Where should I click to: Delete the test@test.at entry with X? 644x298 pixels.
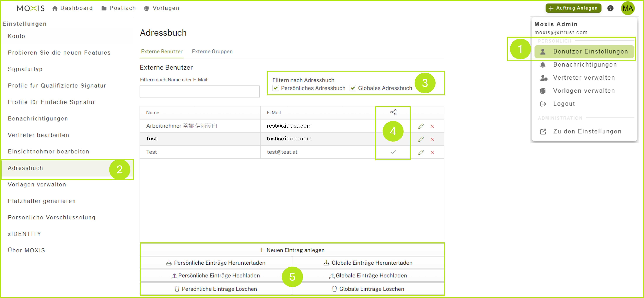pos(432,152)
